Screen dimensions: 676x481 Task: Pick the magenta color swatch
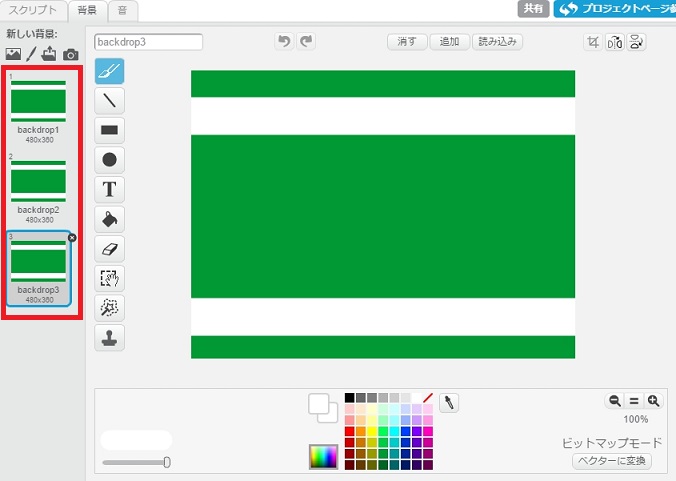428,431
